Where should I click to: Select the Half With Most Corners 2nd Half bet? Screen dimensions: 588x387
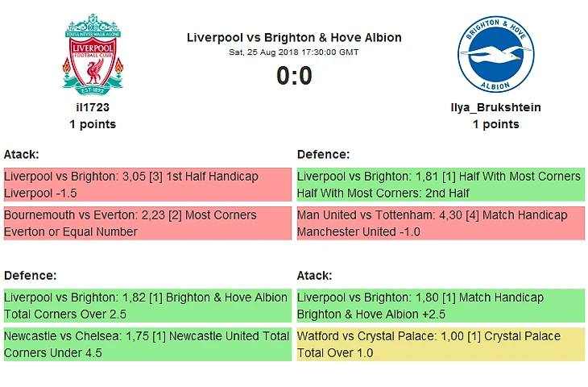441,185
